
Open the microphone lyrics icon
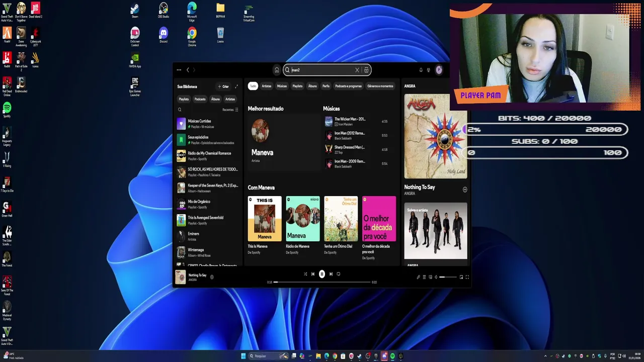click(x=418, y=277)
